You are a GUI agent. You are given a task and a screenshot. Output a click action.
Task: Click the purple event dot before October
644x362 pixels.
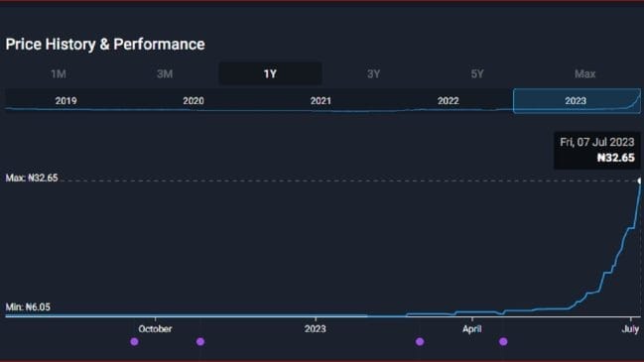click(x=134, y=341)
